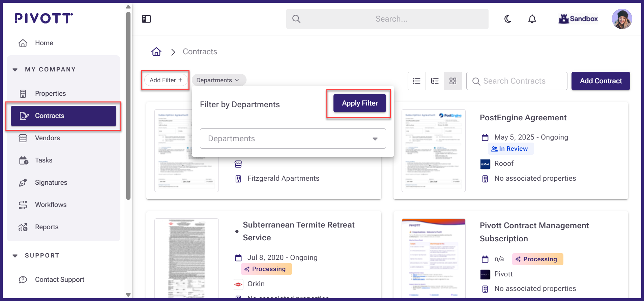
Task: Toggle the sidebar collapse icon
Action: (146, 19)
